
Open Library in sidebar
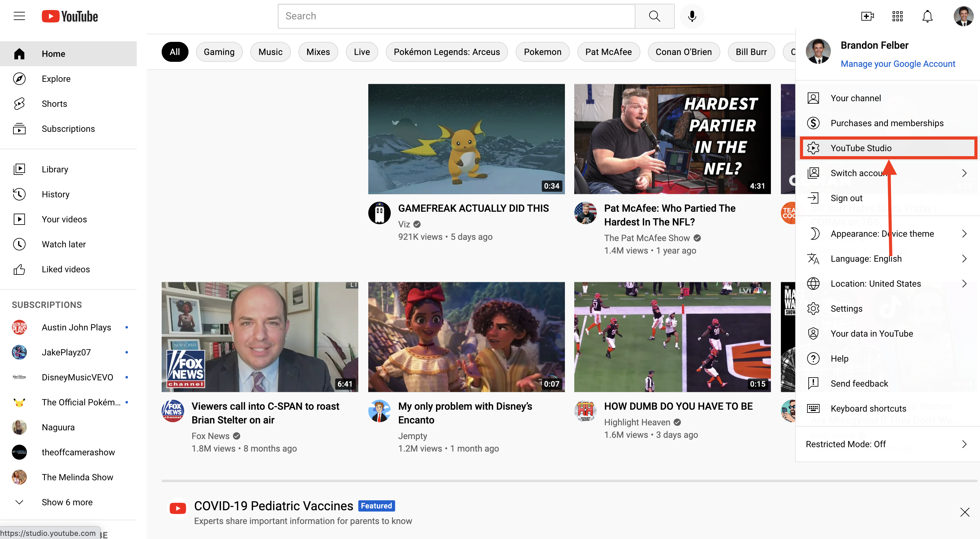tap(68, 169)
